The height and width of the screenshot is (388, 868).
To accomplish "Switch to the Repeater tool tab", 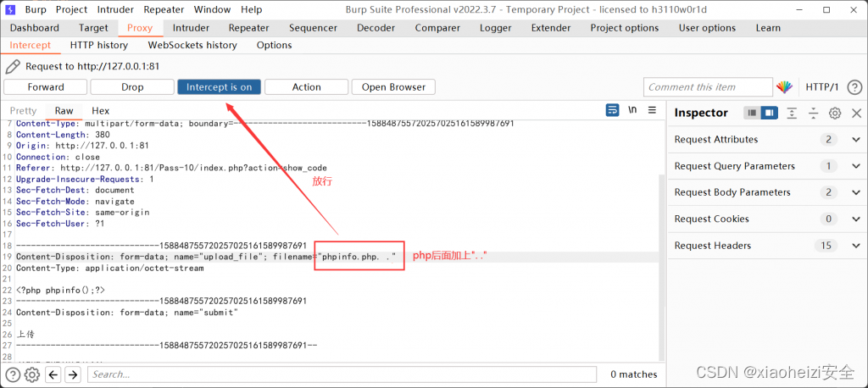I will tap(248, 28).
